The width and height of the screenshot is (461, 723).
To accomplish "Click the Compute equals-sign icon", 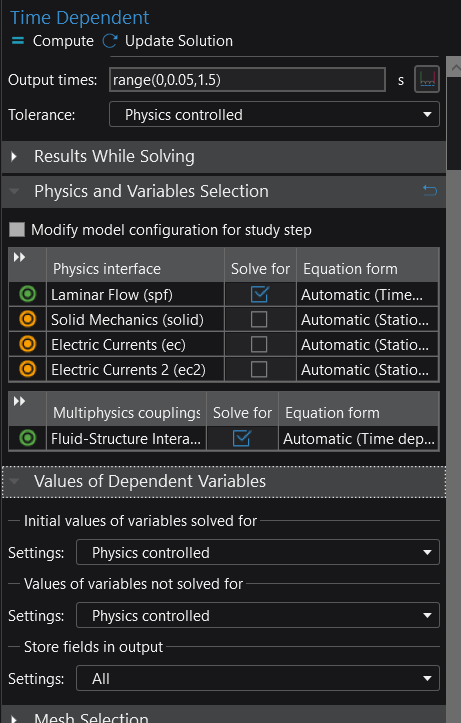I will (18, 41).
